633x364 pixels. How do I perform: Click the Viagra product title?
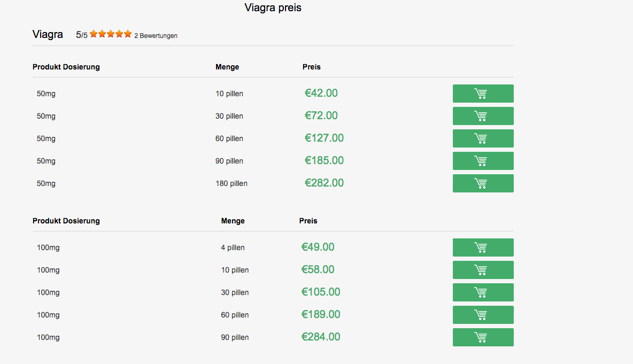(48, 35)
